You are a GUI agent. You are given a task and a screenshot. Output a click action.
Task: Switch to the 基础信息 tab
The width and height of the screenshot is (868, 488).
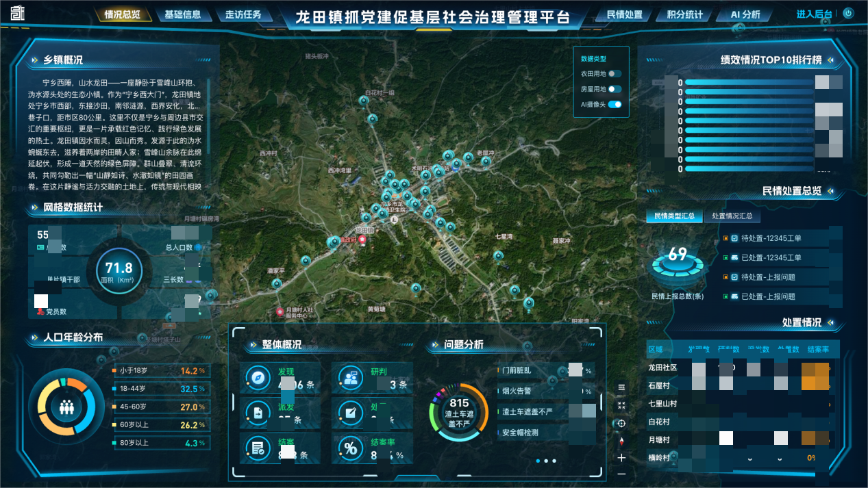[x=183, y=14]
